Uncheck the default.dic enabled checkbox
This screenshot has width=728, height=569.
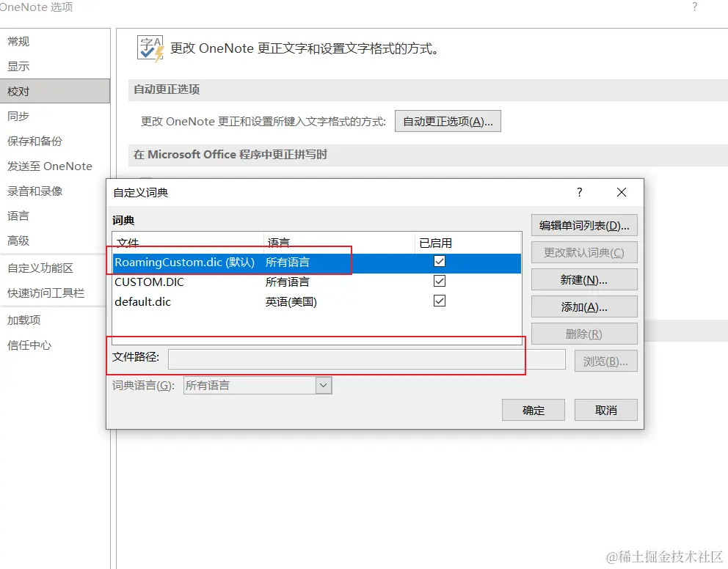[439, 301]
